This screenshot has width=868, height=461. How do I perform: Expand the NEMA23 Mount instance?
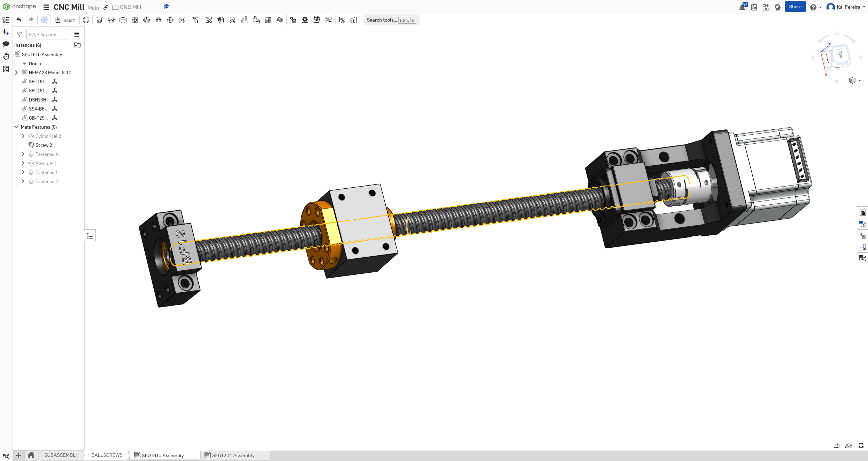(16, 73)
